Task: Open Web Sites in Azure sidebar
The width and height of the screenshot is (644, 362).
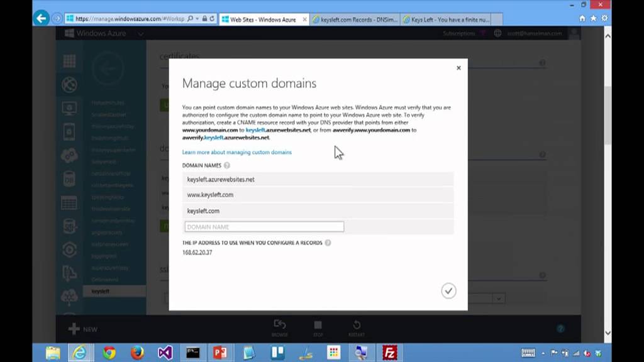Action: [69, 85]
